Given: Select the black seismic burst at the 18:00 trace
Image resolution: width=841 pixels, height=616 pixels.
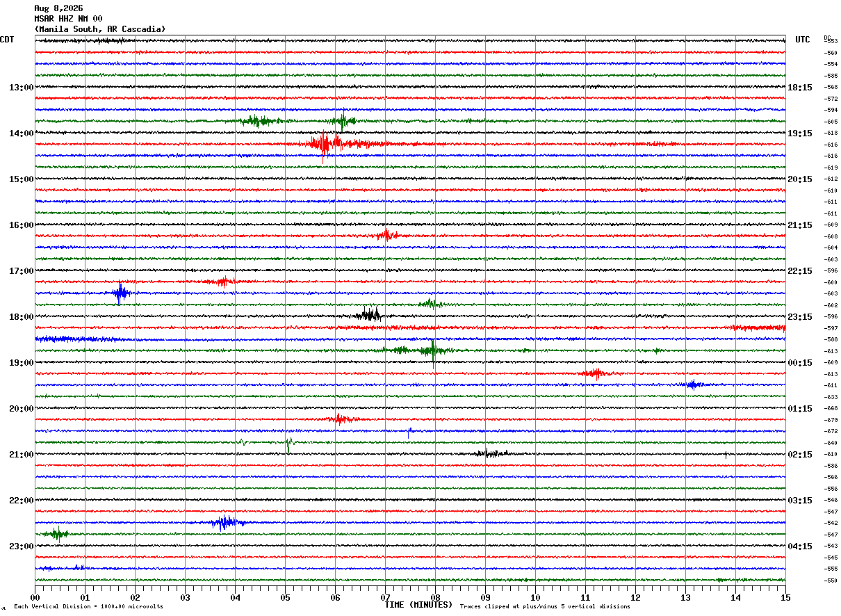Looking at the screenshot, I should tap(366, 315).
